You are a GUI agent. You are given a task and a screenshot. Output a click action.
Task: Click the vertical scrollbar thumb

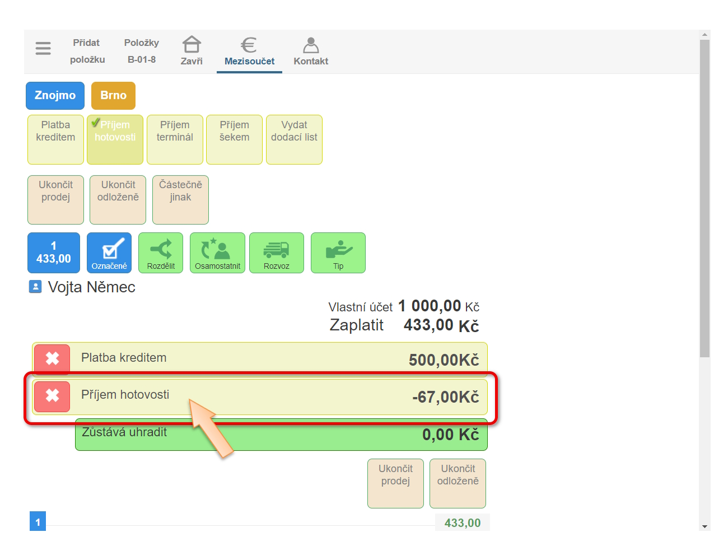(704, 196)
